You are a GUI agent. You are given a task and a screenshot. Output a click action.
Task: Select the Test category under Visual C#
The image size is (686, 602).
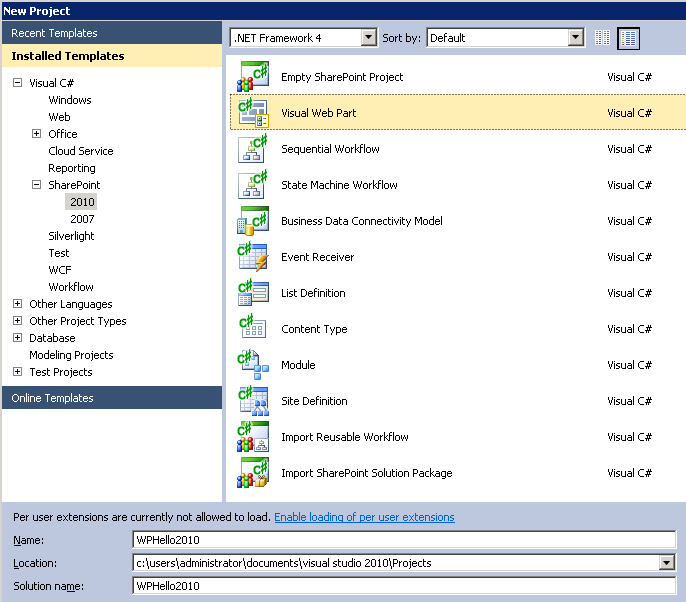tap(59, 253)
